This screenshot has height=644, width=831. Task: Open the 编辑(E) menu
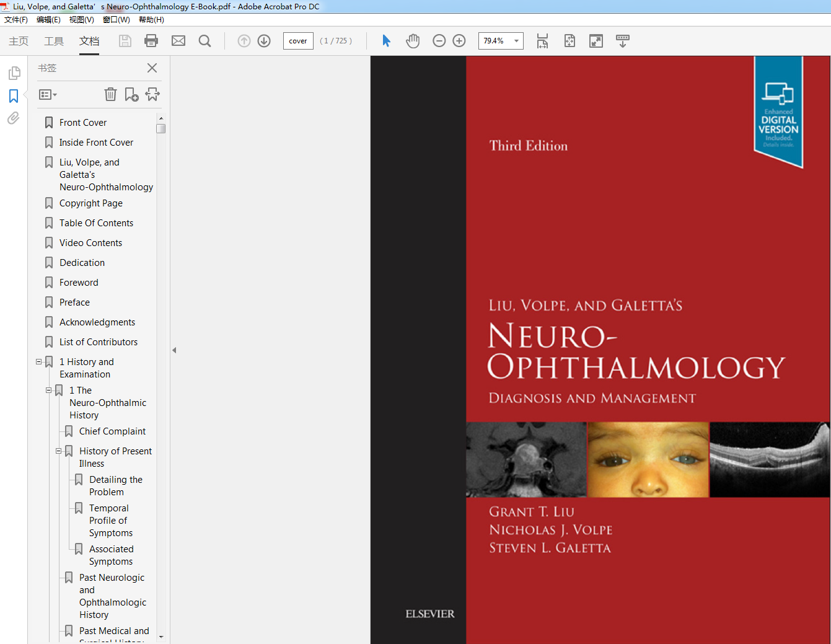(x=48, y=20)
